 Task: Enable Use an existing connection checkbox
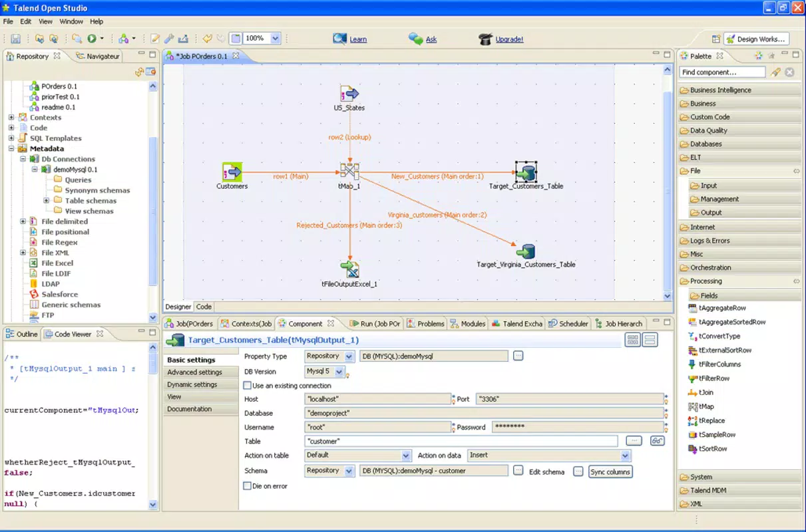(x=248, y=386)
